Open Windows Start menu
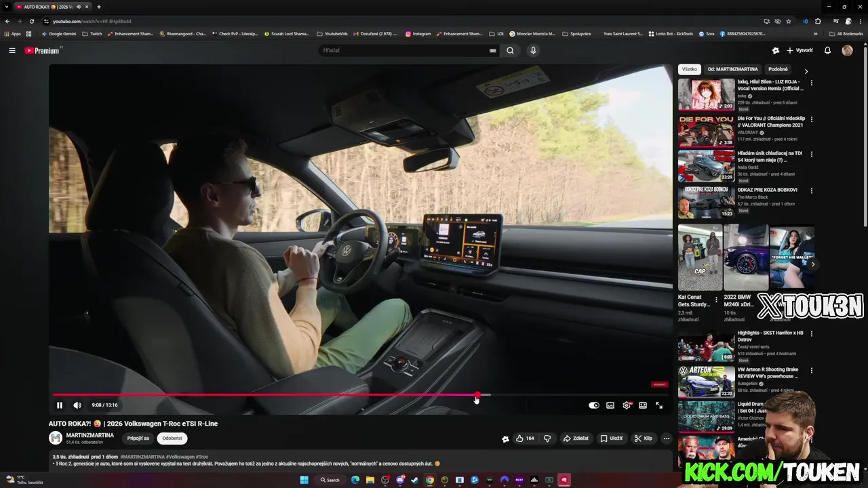This screenshot has width=868, height=488. coord(304,480)
